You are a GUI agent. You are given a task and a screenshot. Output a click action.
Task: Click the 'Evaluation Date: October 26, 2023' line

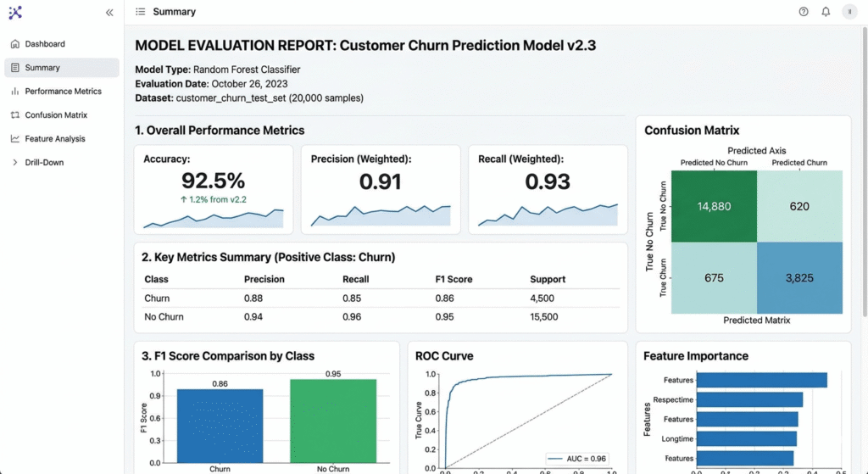(x=211, y=84)
